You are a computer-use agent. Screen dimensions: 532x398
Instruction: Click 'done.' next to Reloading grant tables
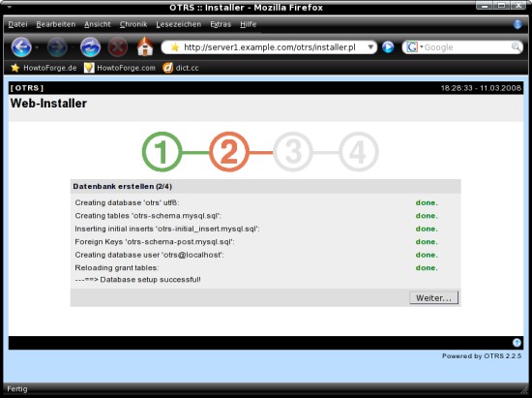(427, 267)
